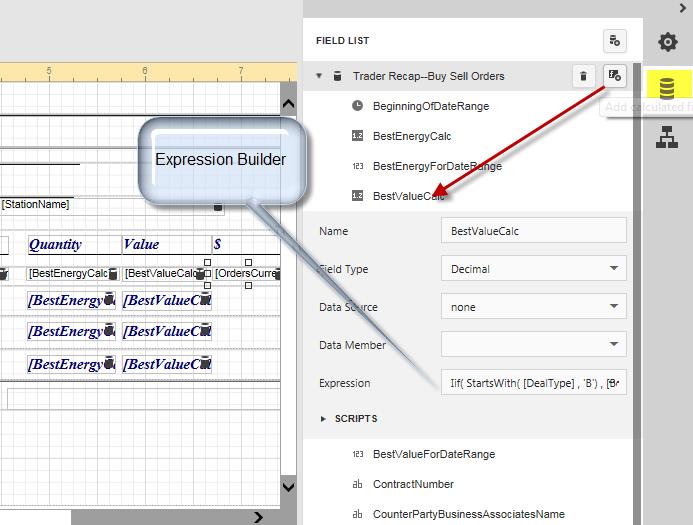Open the Data Source dropdown
Screen dimensions: 693x525
click(533, 307)
